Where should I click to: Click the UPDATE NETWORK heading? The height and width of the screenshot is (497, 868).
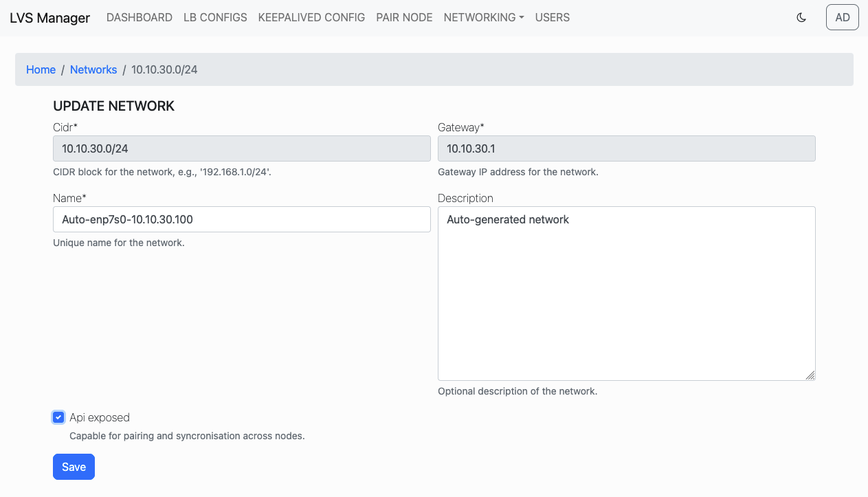[114, 106]
